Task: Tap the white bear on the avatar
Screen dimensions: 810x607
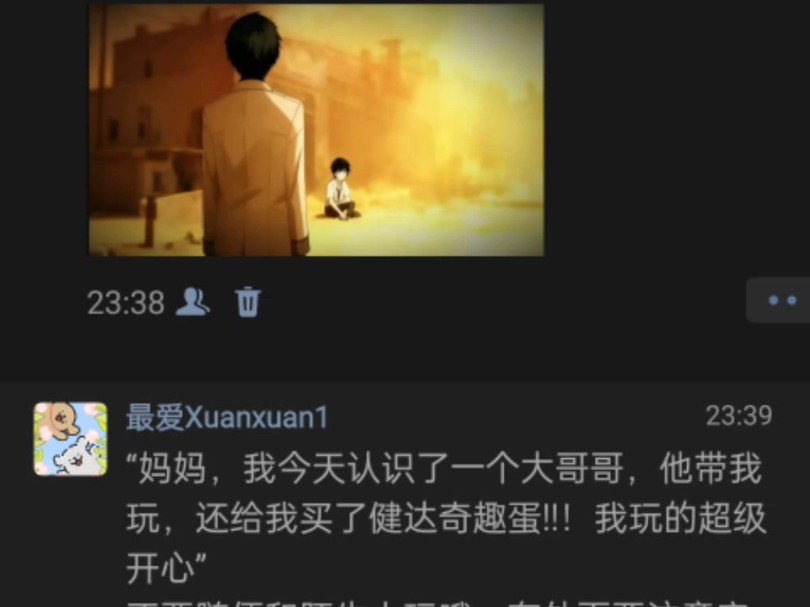Action: 77,456
